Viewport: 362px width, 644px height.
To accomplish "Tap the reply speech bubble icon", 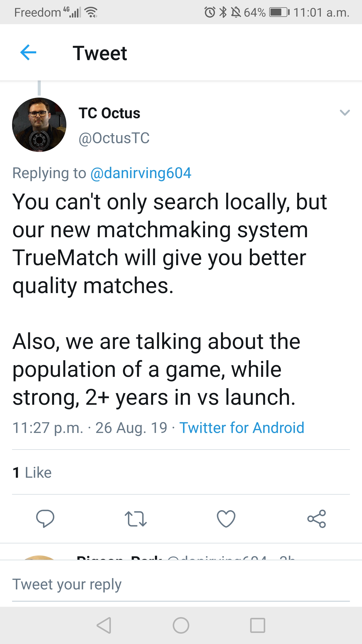I will (x=45, y=518).
